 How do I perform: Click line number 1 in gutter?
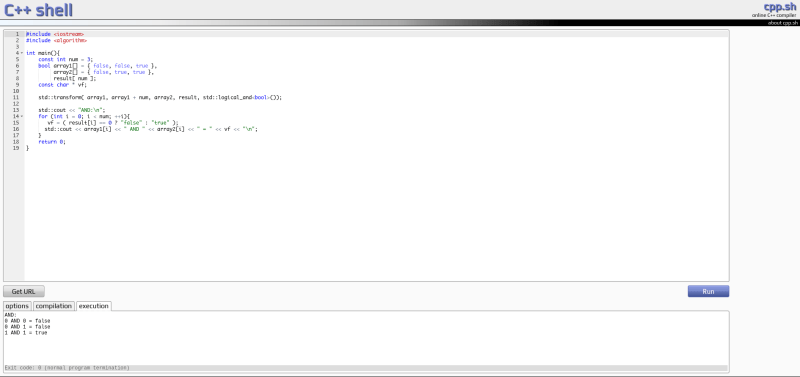[17, 34]
